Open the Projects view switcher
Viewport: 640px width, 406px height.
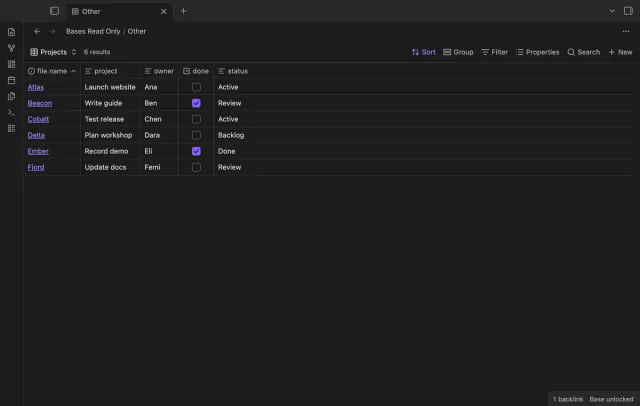[x=53, y=52]
